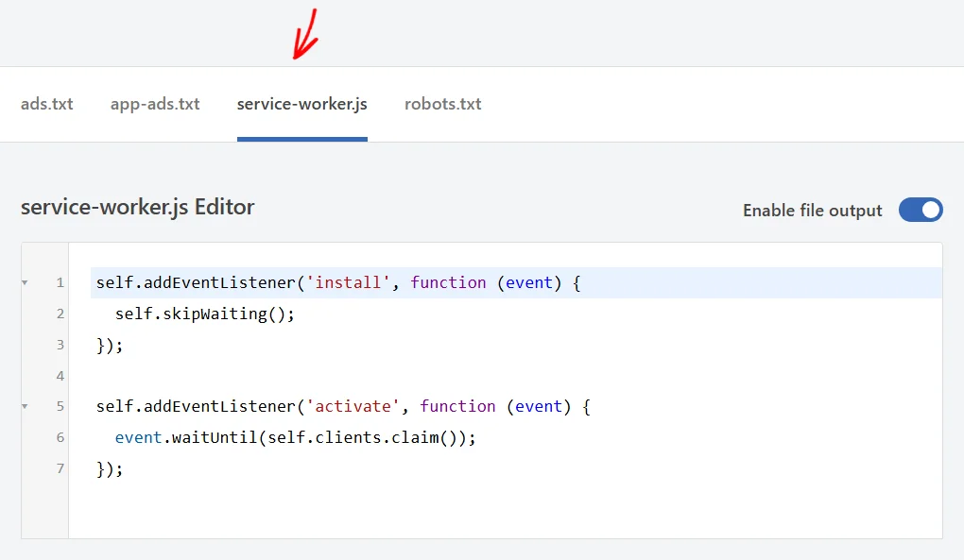Click the empty area below line 7 in the editor
The width and height of the screenshot is (964, 560).
504,510
